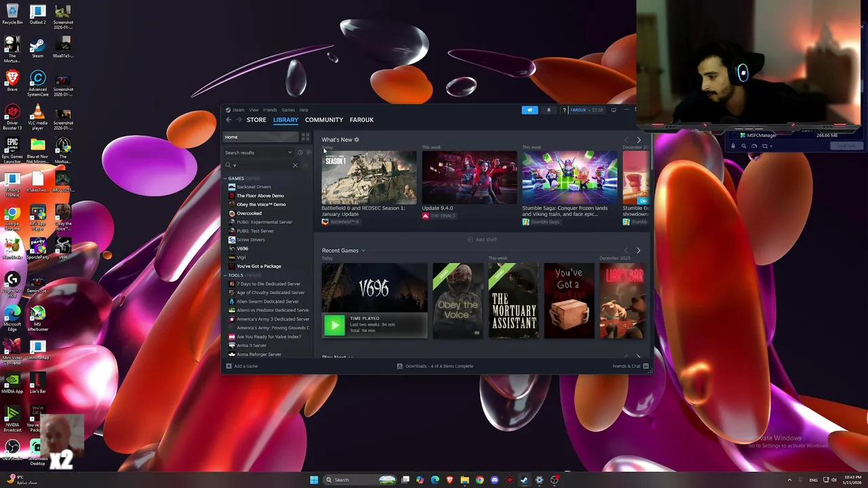Clear the library search text
The width and height of the screenshot is (868, 488).
[x=295, y=165]
